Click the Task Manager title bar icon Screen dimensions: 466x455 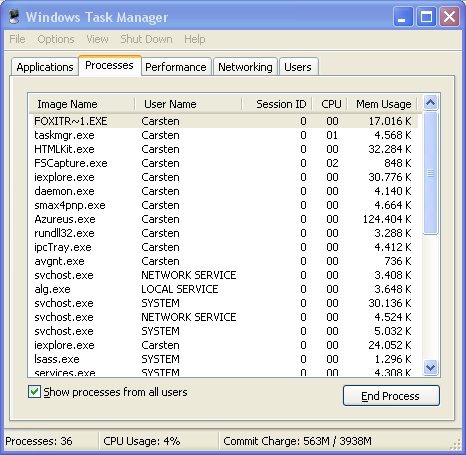pos(14,16)
